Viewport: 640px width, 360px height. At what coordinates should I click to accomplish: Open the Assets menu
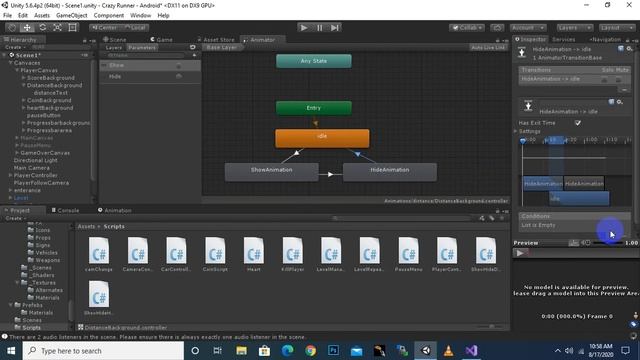pos(42,16)
